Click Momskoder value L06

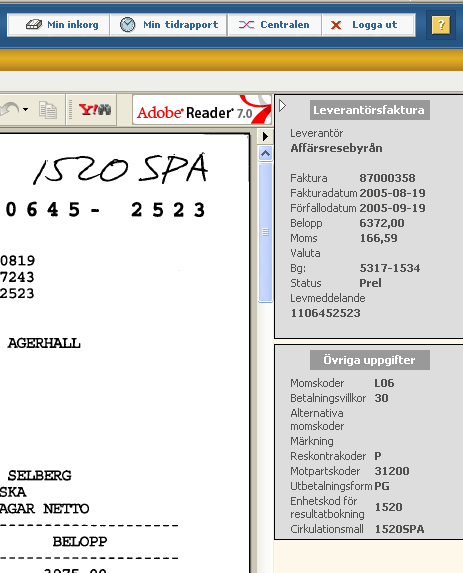[384, 383]
